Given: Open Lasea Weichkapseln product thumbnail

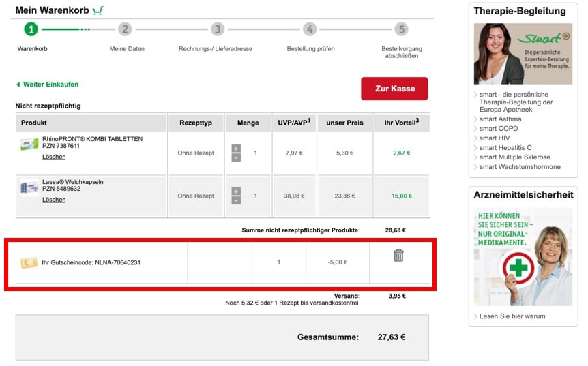Looking at the screenshot, I should coord(29,187).
